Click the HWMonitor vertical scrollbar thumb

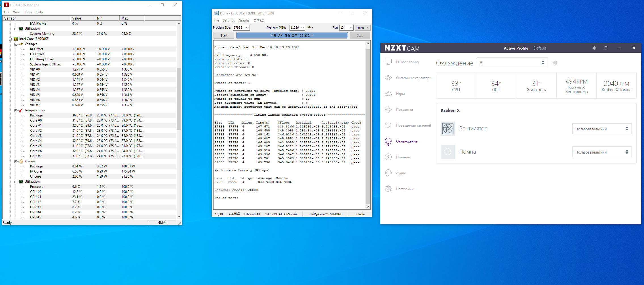pyautogui.click(x=179, y=99)
